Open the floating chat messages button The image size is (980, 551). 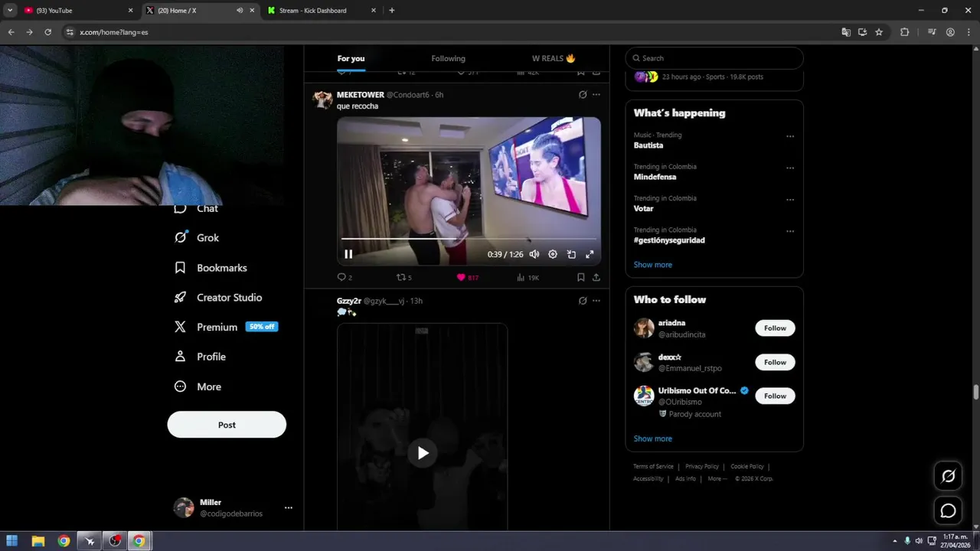click(948, 510)
